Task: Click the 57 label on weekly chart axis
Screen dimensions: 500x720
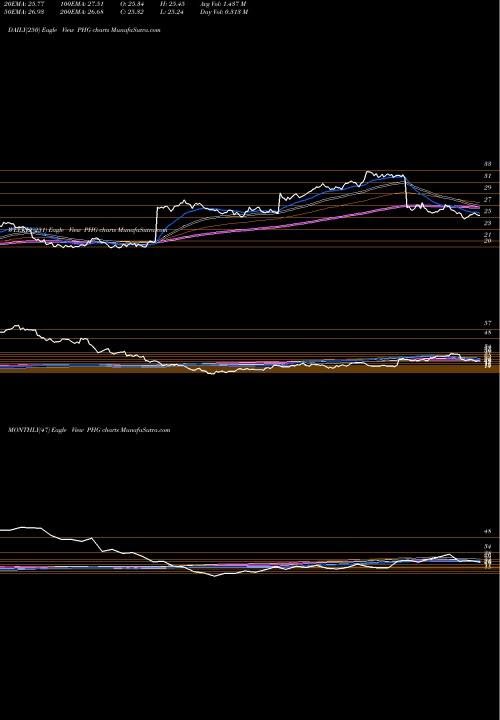Action: [488, 323]
